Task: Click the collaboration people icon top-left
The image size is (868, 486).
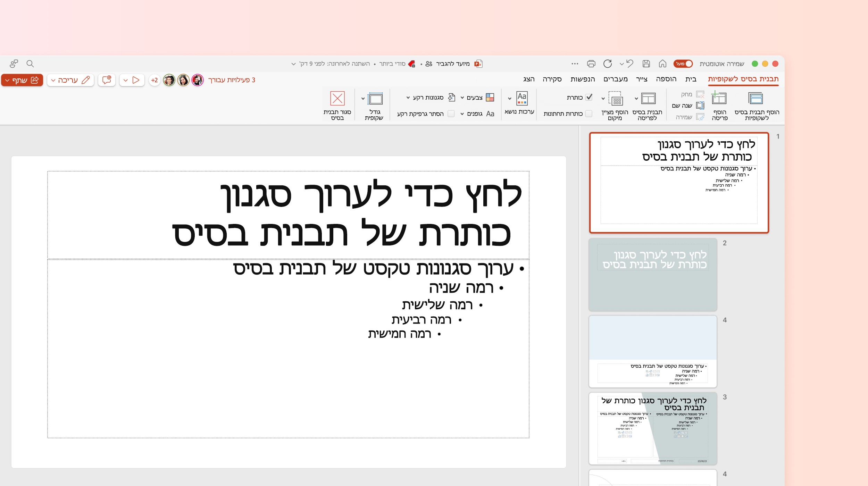Action: tap(14, 64)
